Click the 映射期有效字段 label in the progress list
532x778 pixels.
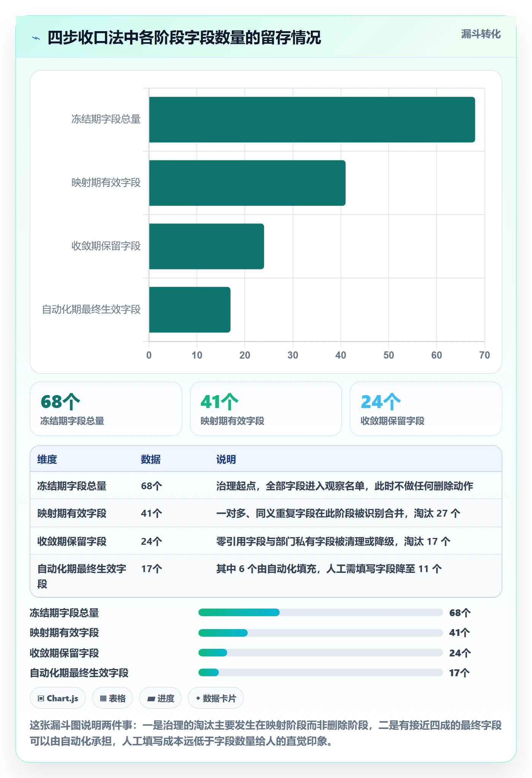pyautogui.click(x=64, y=633)
